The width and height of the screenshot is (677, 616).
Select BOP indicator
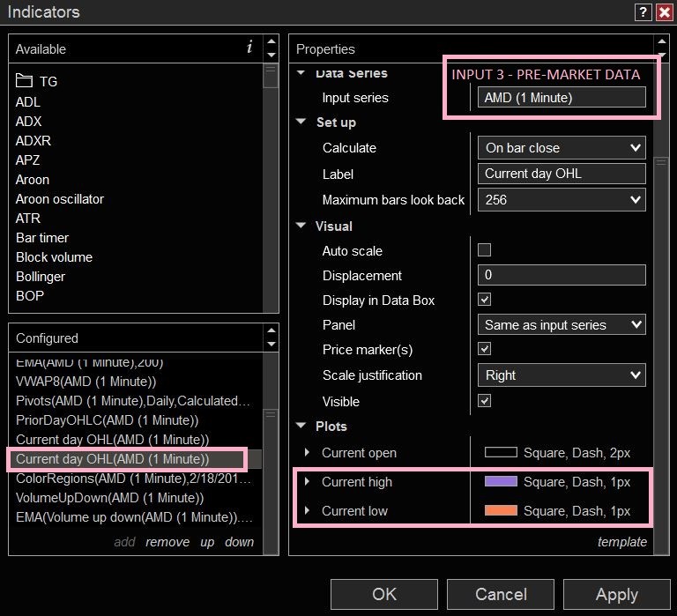point(30,296)
